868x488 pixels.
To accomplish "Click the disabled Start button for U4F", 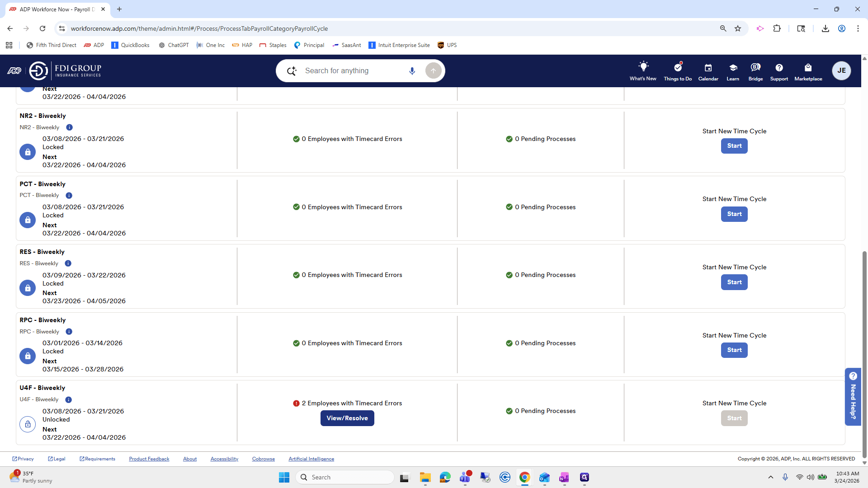I will coord(734,418).
